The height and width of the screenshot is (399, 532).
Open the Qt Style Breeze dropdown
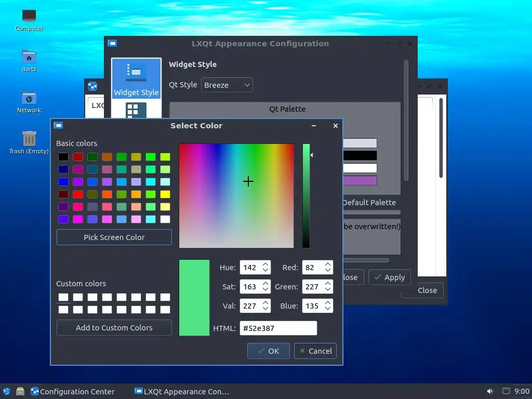[x=227, y=85]
